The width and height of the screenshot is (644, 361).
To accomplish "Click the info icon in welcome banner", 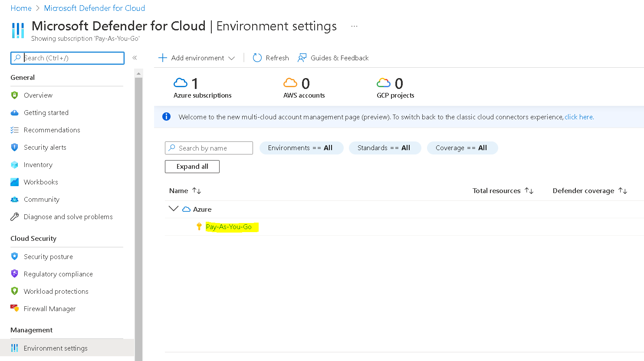I will (166, 117).
